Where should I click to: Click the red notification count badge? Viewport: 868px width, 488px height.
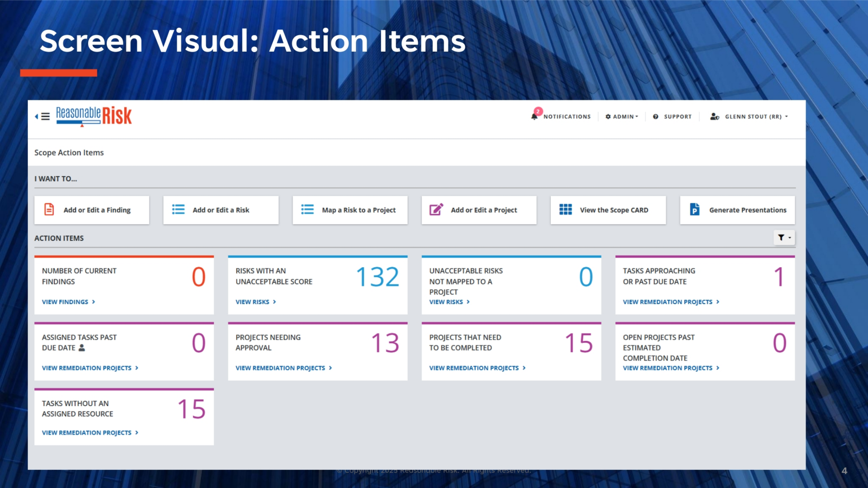coord(538,111)
